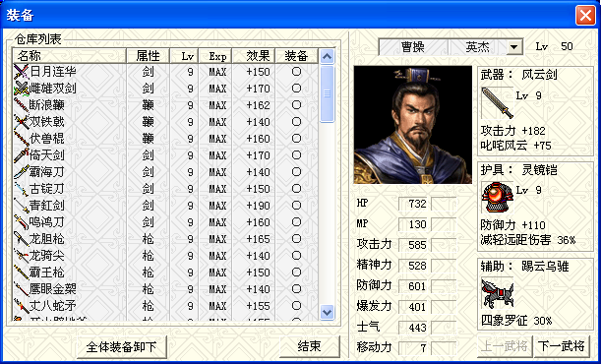Click the list scroll up arrow
This screenshot has height=364, width=601.
(x=327, y=57)
